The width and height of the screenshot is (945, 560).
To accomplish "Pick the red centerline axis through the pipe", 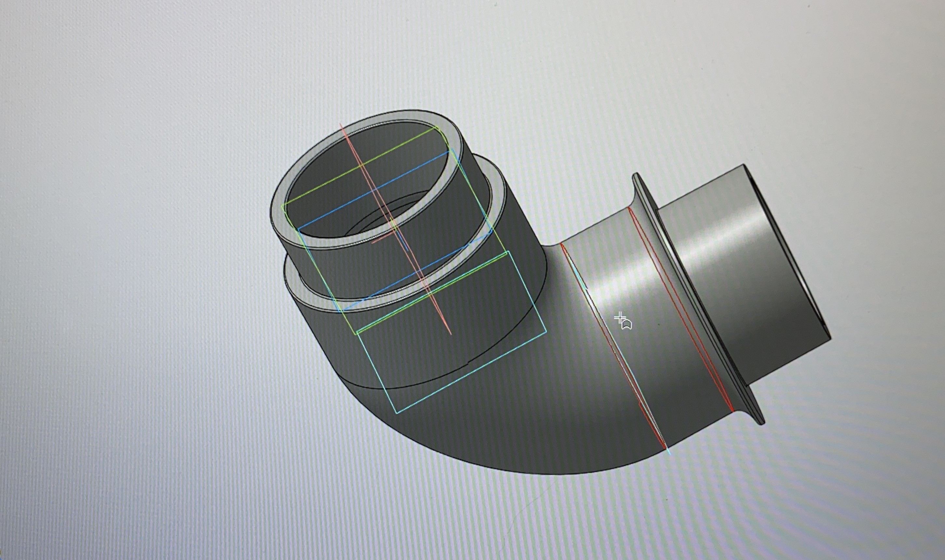I will pyautogui.click(x=396, y=229).
